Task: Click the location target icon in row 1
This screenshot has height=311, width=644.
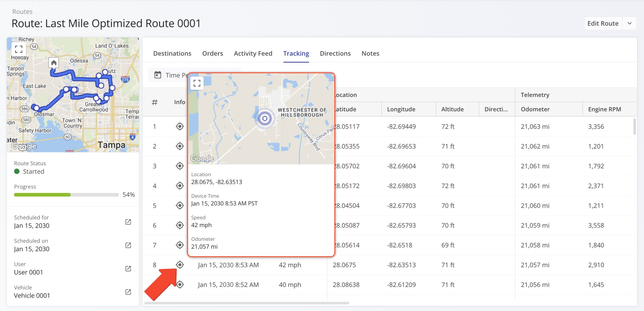Action: click(180, 127)
